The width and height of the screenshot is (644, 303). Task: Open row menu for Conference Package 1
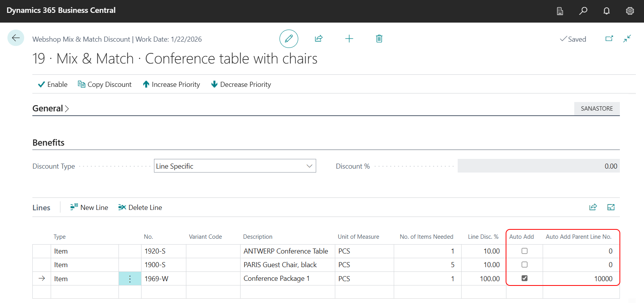pyautogui.click(x=130, y=278)
